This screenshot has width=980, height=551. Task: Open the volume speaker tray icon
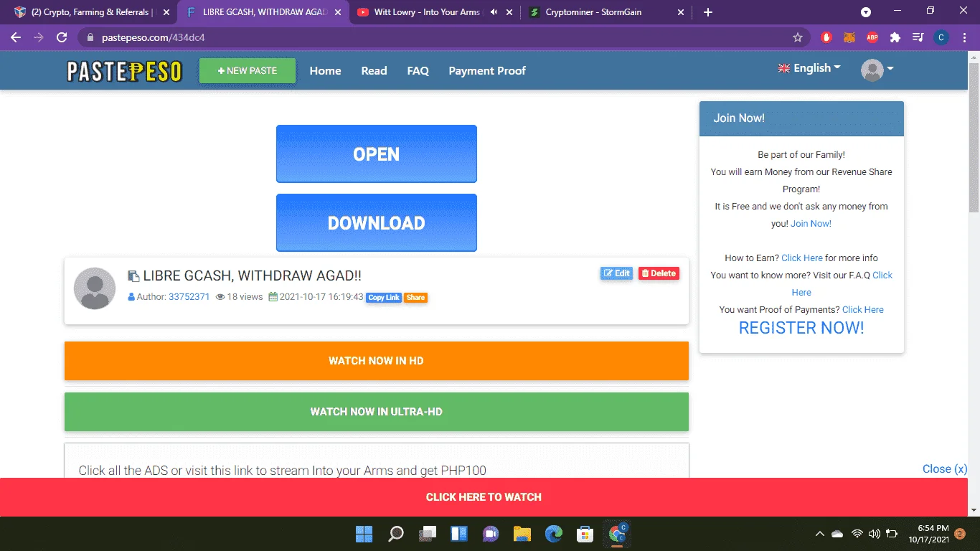pyautogui.click(x=874, y=534)
